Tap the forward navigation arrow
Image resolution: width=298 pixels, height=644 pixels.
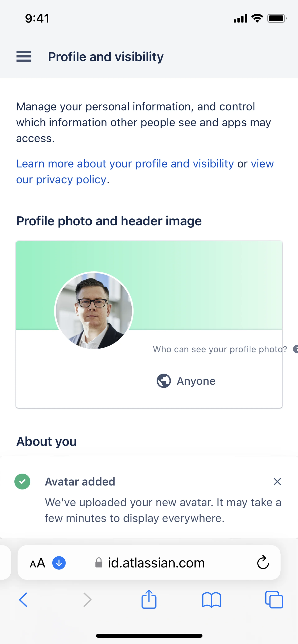pos(87,600)
